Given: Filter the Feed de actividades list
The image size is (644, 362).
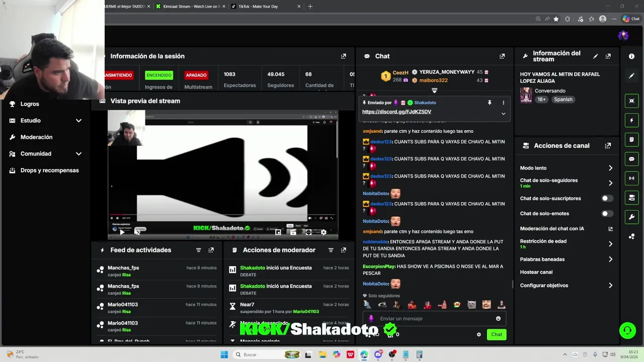Looking at the screenshot, I should 199,250.
